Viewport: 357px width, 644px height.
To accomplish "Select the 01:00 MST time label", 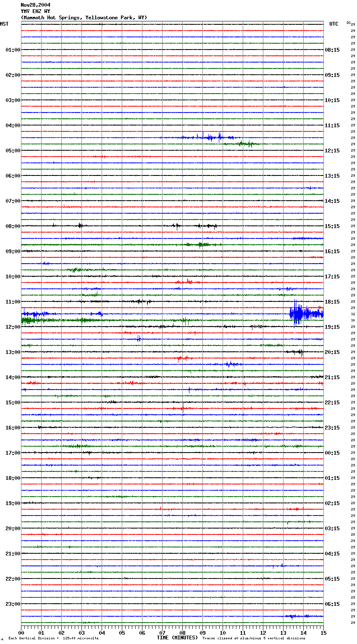I will tap(13, 50).
